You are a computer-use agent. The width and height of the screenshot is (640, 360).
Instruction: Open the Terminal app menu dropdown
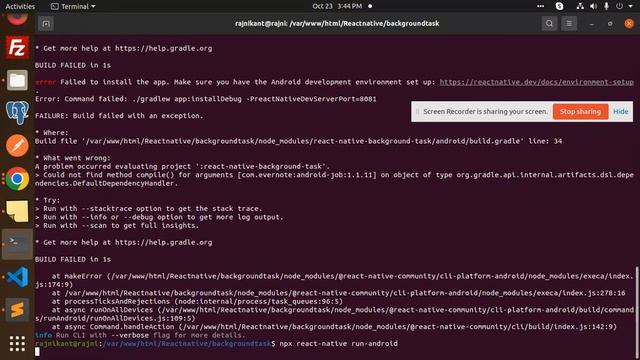point(73,6)
